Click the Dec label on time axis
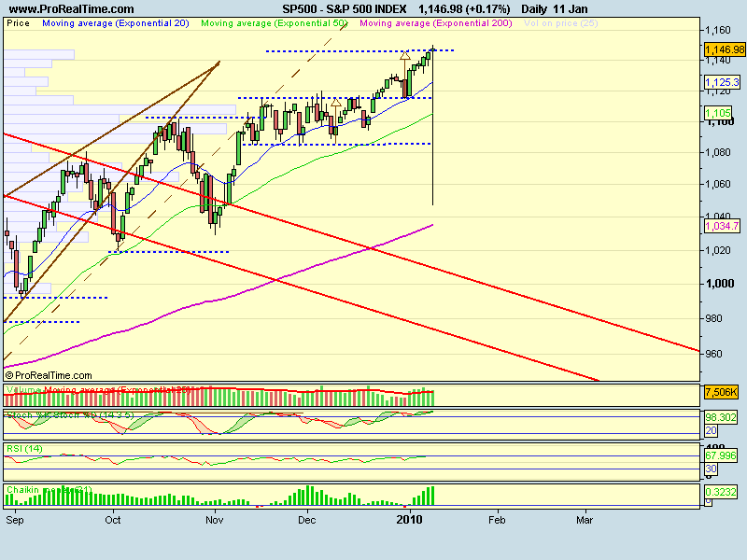Image resolution: width=747 pixels, height=560 pixels. coord(307,520)
